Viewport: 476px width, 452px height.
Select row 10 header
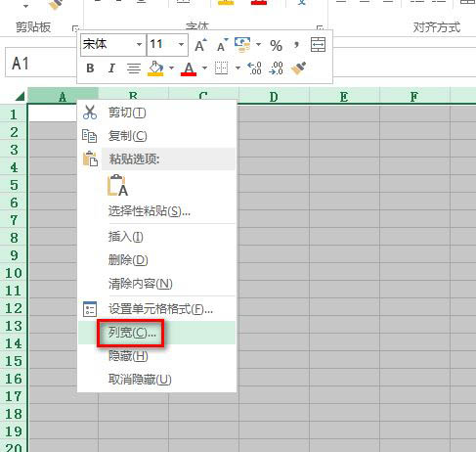click(x=14, y=273)
